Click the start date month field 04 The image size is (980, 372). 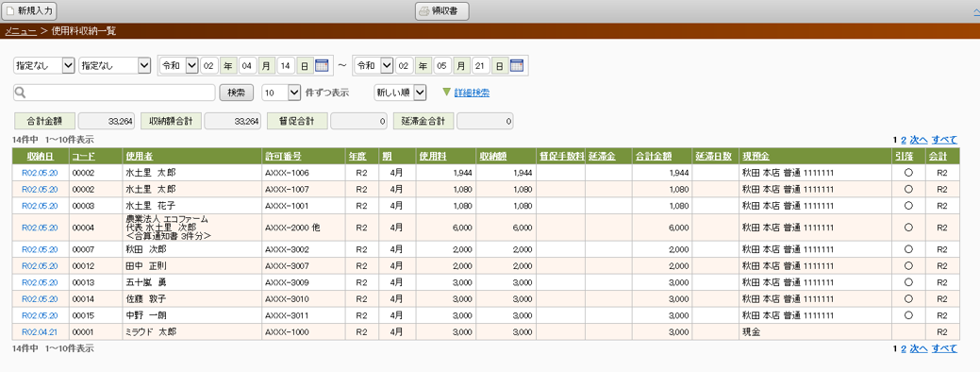point(247,66)
